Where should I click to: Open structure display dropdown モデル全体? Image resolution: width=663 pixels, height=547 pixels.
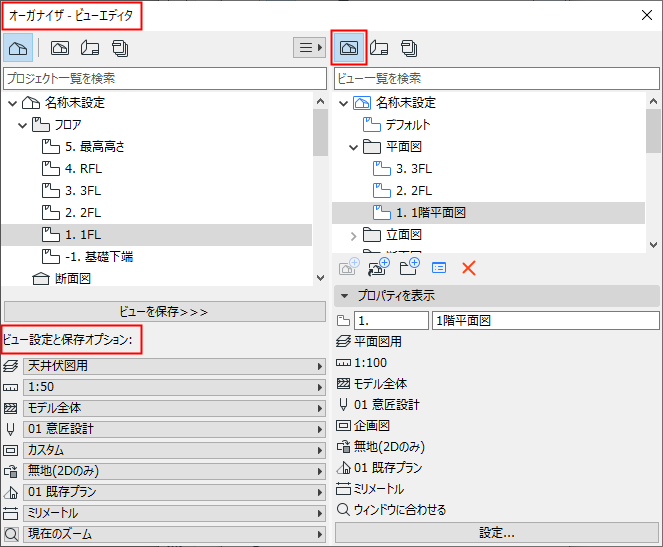click(x=174, y=408)
